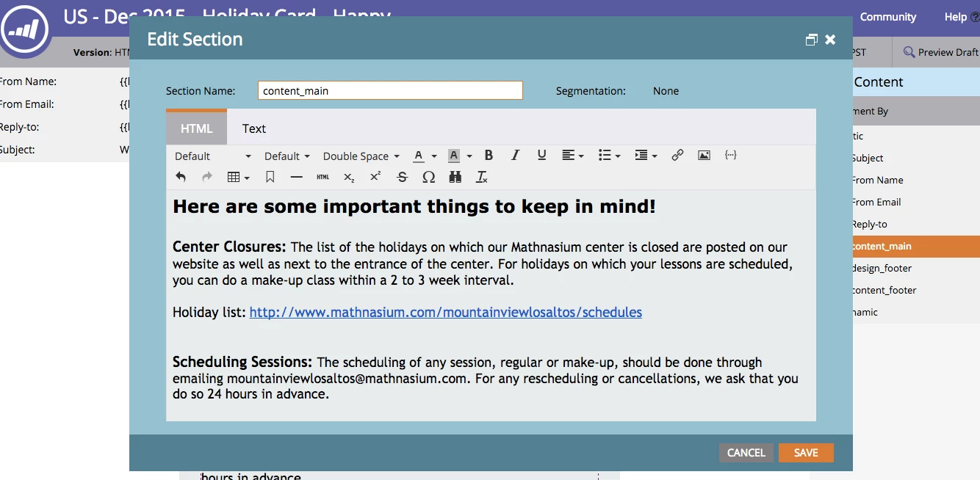This screenshot has height=480, width=980.
Task: Click the CANCEL button
Action: click(x=746, y=453)
